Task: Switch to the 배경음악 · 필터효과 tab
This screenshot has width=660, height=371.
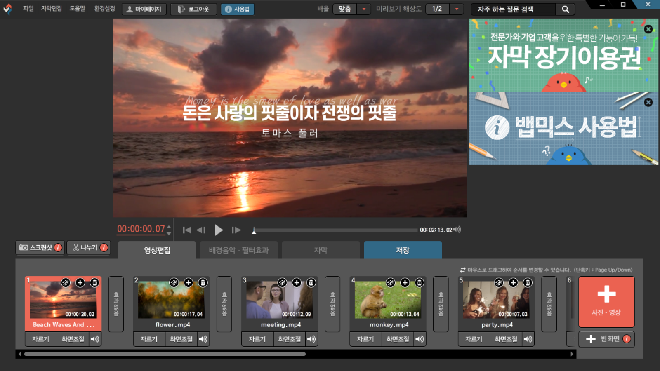Action: 239,250
